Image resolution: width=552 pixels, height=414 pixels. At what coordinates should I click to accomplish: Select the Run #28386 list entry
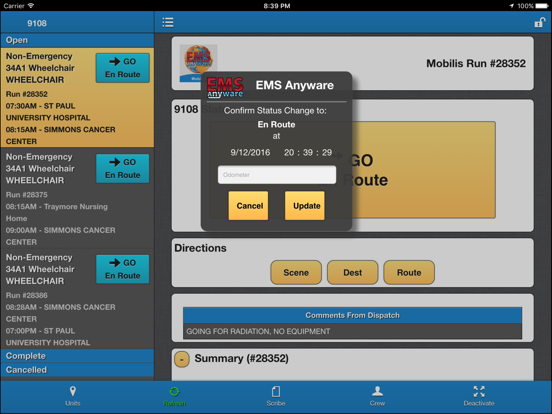77,299
